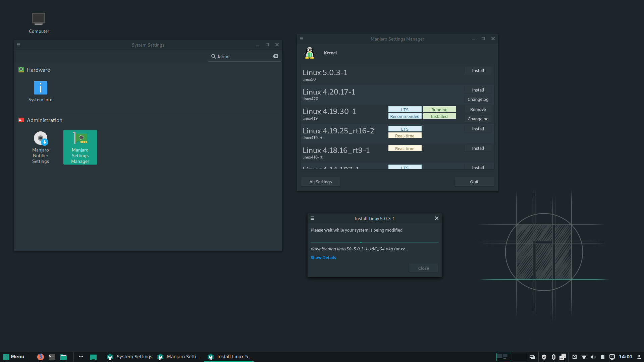The width and height of the screenshot is (644, 362).
Task: Click the workspace switcher on taskbar
Action: (512, 357)
